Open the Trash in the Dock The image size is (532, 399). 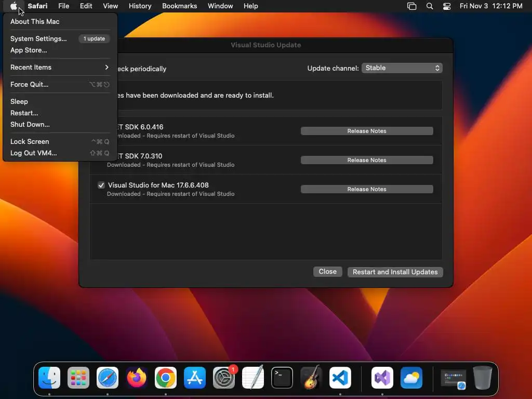(x=483, y=377)
